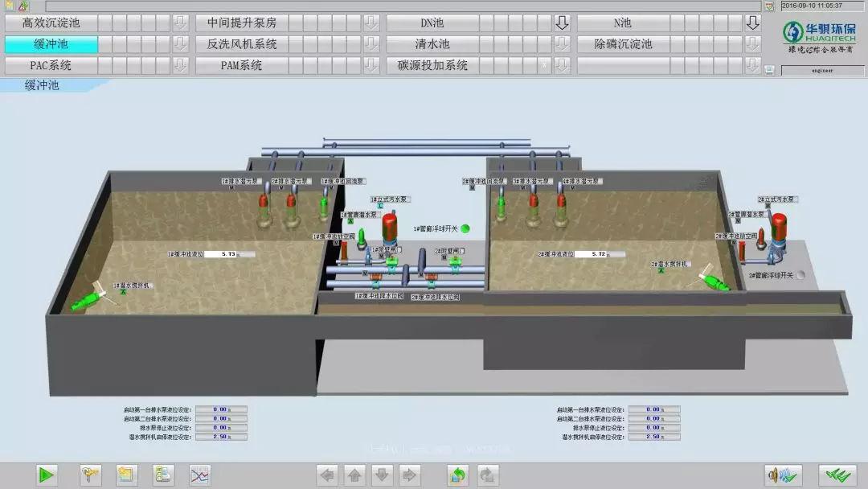
Task: Click the left arrow navigation button
Action: pyautogui.click(x=327, y=475)
